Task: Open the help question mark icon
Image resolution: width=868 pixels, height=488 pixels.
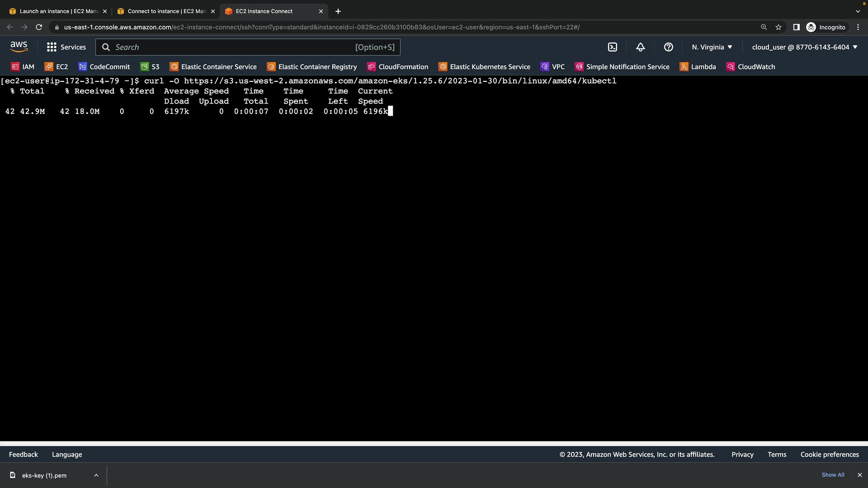Action: (x=669, y=47)
